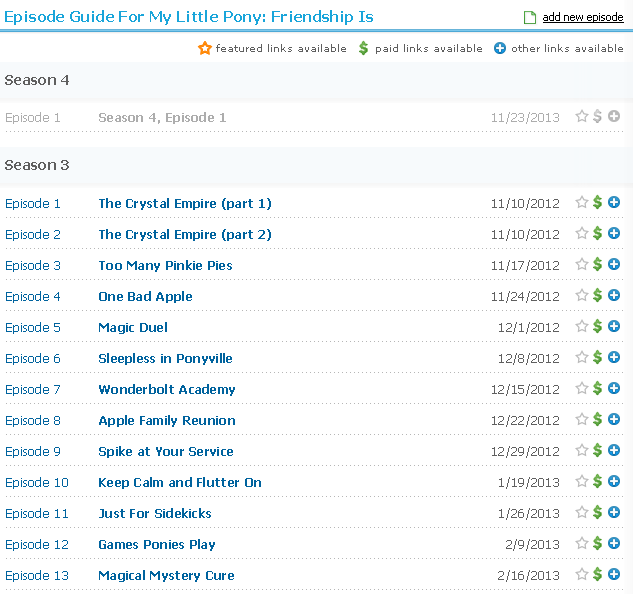Open Keep Calm and Flutter On link

180,482
